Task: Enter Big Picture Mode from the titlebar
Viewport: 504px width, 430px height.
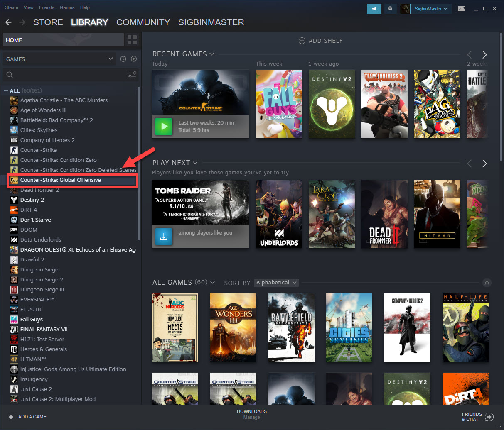Action: tap(461, 8)
